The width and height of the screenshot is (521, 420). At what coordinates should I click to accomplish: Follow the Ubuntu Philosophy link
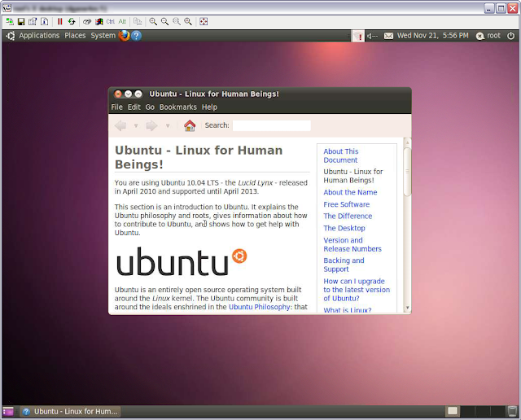click(x=260, y=307)
